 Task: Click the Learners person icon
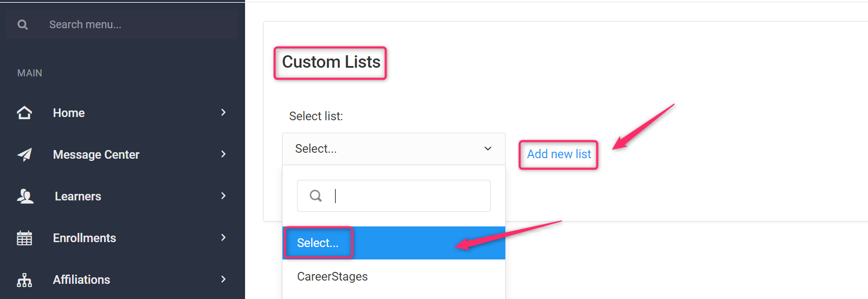coord(25,196)
